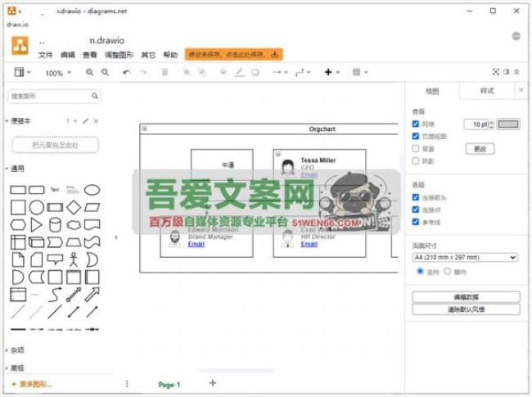Screen dimensions: 532x397
Task: Open the table dropdown
Action: point(360,72)
